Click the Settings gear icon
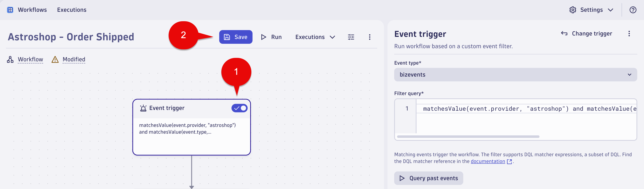 (x=573, y=10)
